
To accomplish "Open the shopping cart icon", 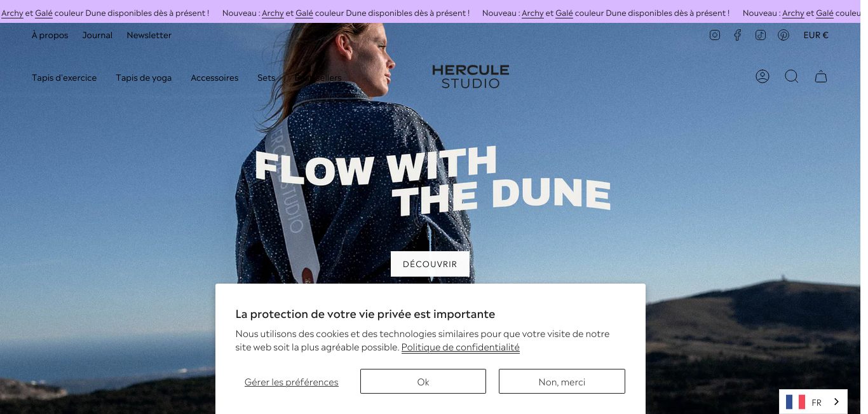I will pos(821,77).
